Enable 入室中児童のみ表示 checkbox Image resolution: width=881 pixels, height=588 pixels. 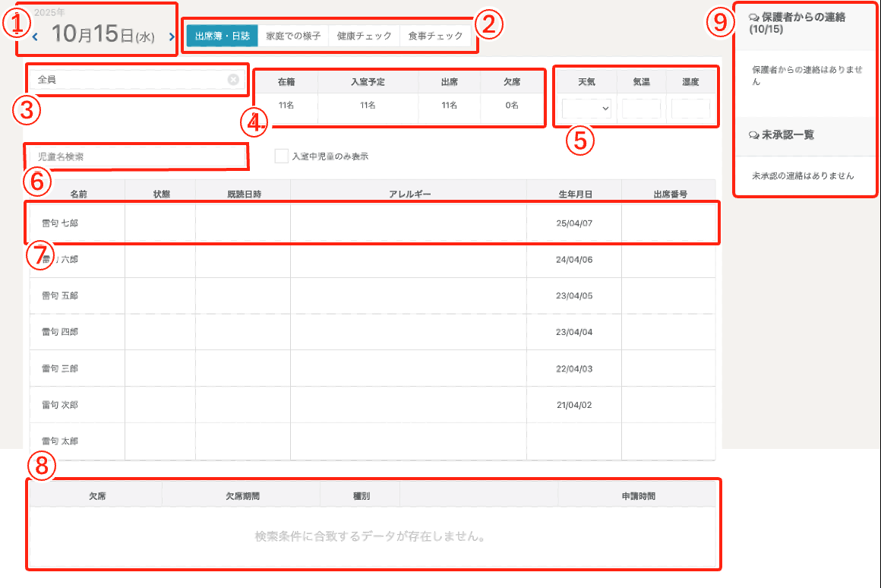tap(282, 156)
